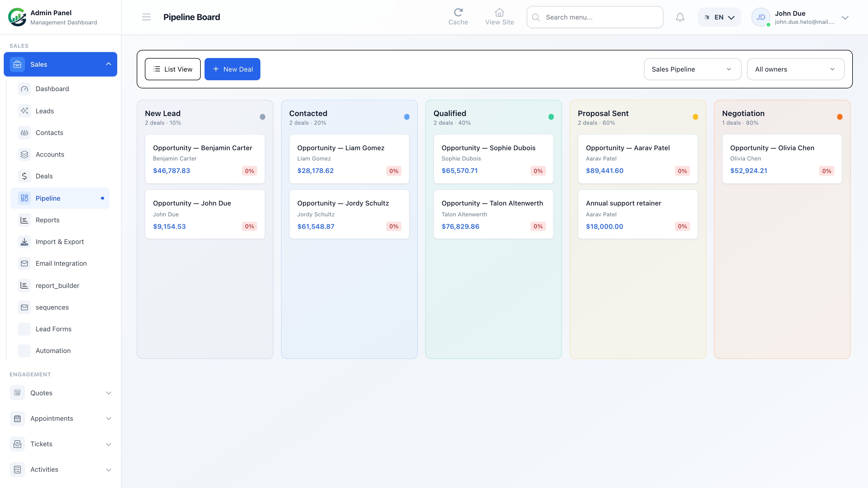Click the john.due.helo@mail email text
Viewport: 868px width, 488px height.
coord(804,22)
